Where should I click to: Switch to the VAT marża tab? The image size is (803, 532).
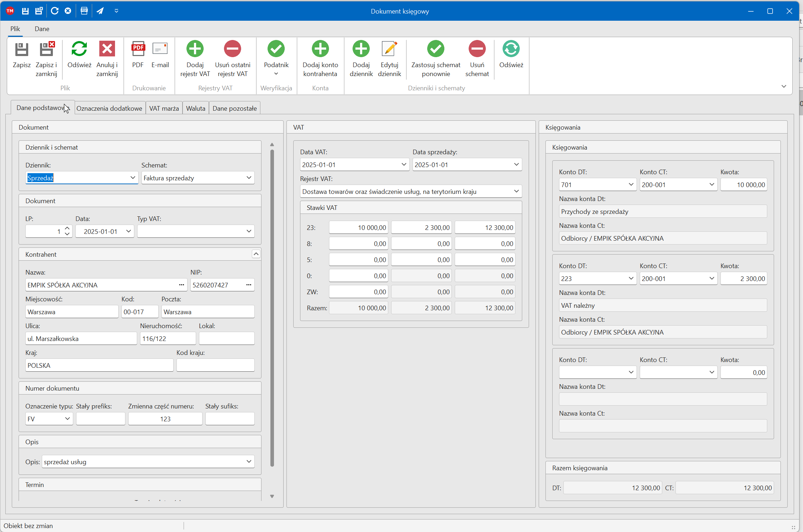click(164, 108)
